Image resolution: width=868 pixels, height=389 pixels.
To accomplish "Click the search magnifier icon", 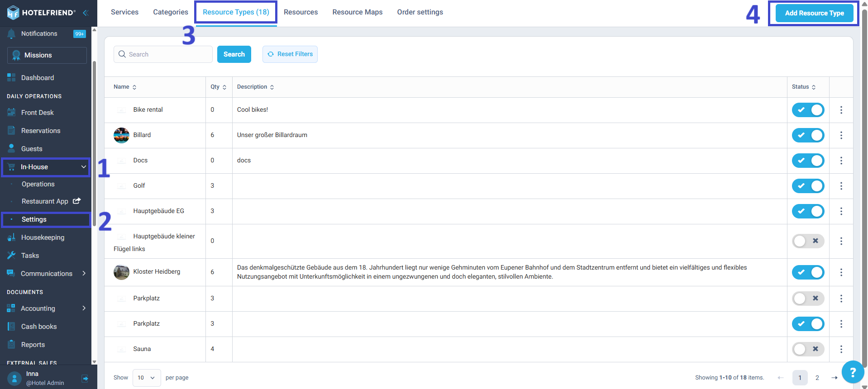I will 122,54.
